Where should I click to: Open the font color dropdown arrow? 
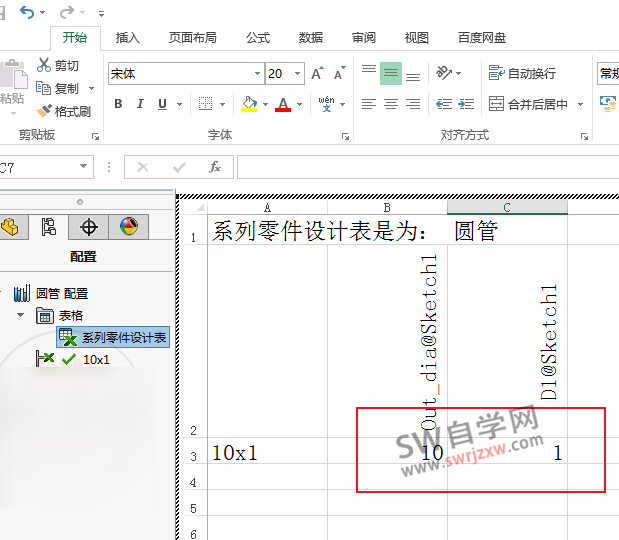coord(300,105)
